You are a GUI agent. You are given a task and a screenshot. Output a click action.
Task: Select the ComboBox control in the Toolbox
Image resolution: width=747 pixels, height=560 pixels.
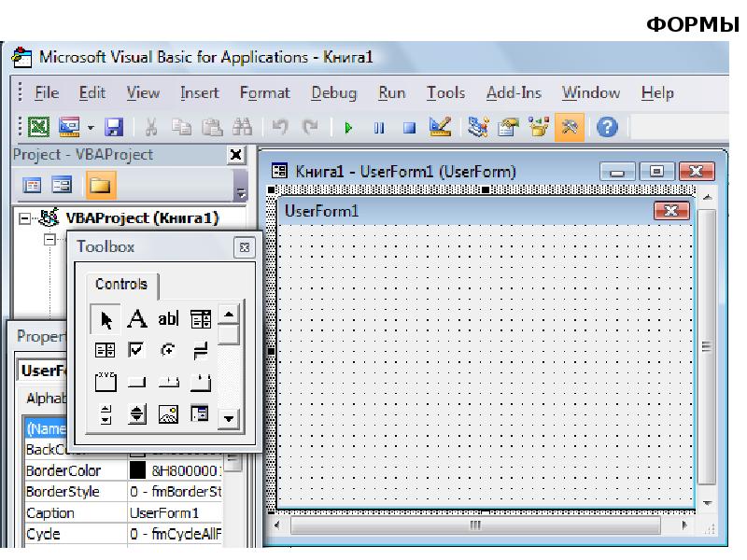[200, 319]
